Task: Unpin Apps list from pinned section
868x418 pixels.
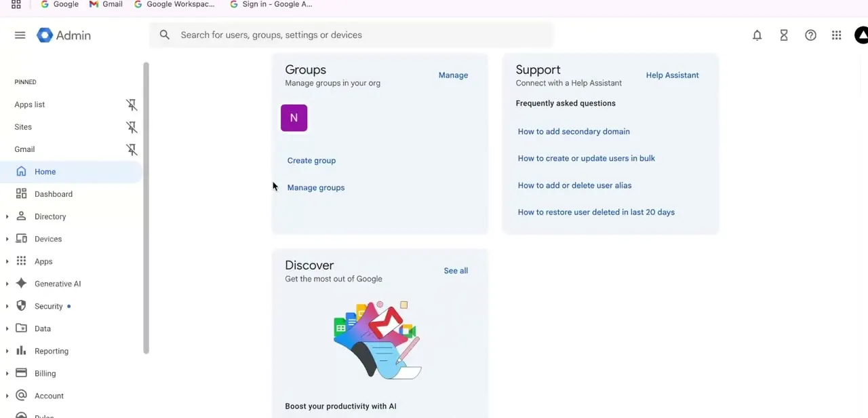Action: click(x=132, y=104)
